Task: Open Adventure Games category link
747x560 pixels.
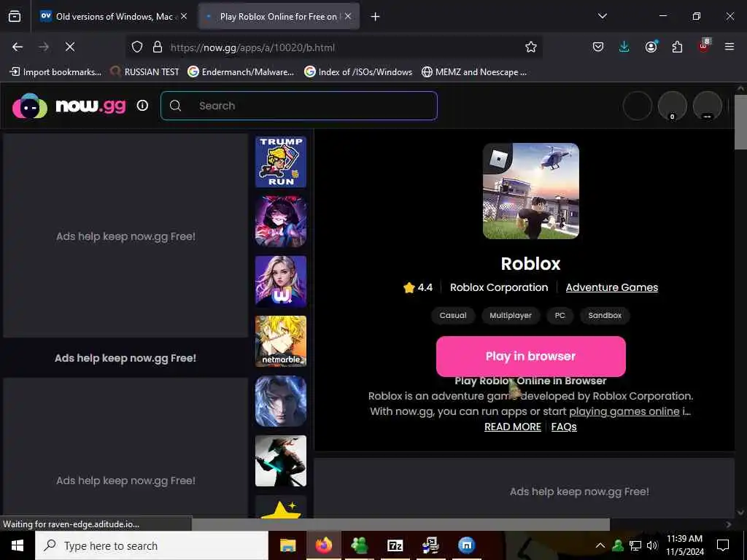Action: click(x=612, y=287)
